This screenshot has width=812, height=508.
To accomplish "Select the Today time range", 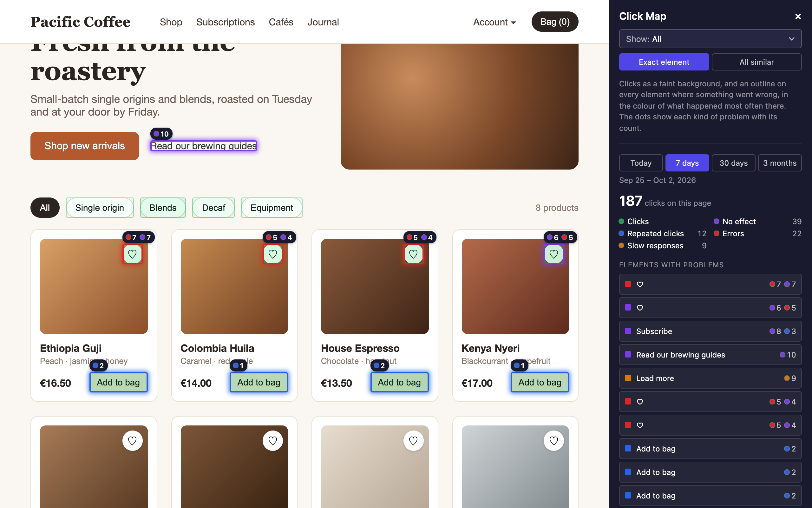I will 640,163.
